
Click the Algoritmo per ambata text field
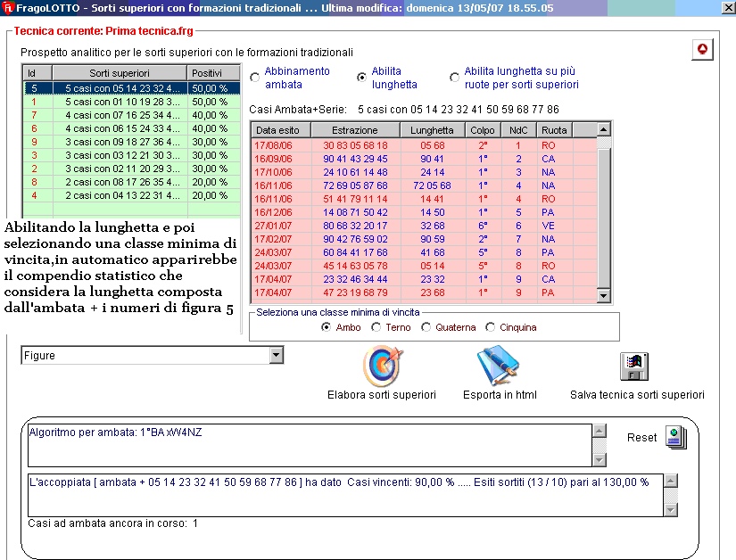coord(309,444)
